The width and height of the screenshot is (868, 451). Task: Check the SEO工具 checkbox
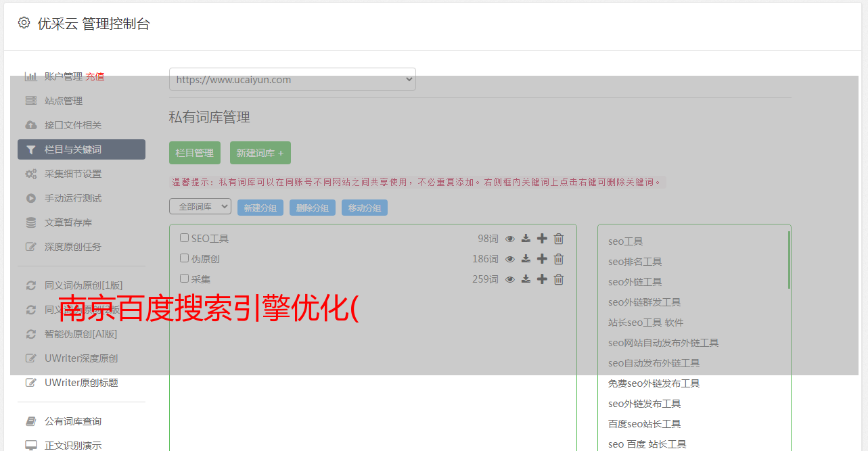point(184,238)
